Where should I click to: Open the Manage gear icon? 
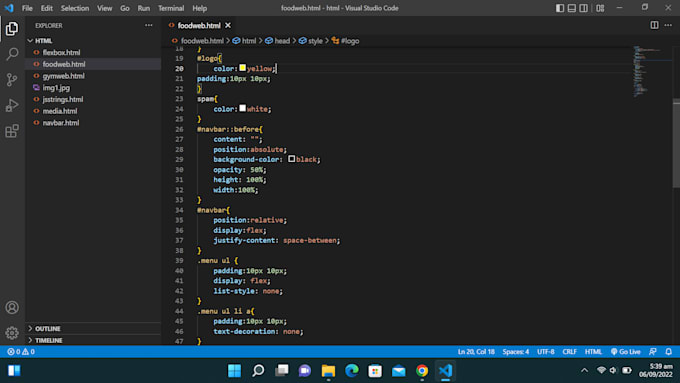pyautogui.click(x=12, y=333)
